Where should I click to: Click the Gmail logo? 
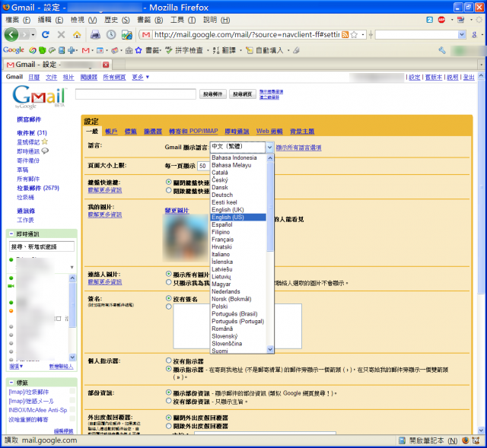(39, 97)
